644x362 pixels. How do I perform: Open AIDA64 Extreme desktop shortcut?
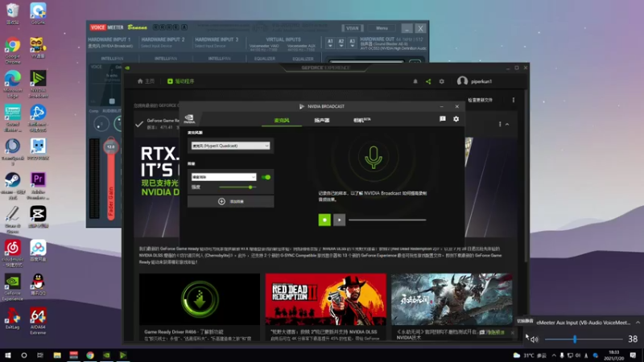(x=38, y=321)
